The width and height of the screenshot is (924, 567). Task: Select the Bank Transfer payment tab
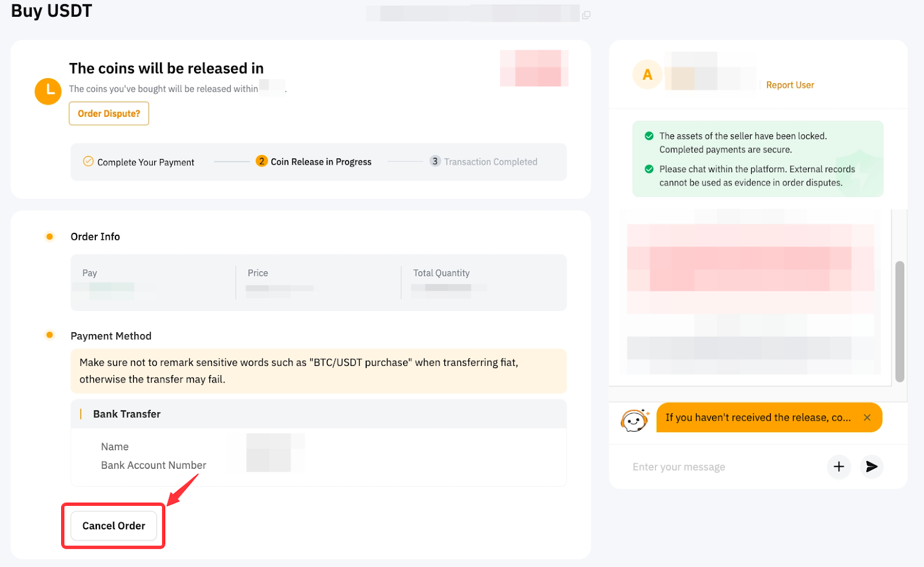click(x=127, y=414)
